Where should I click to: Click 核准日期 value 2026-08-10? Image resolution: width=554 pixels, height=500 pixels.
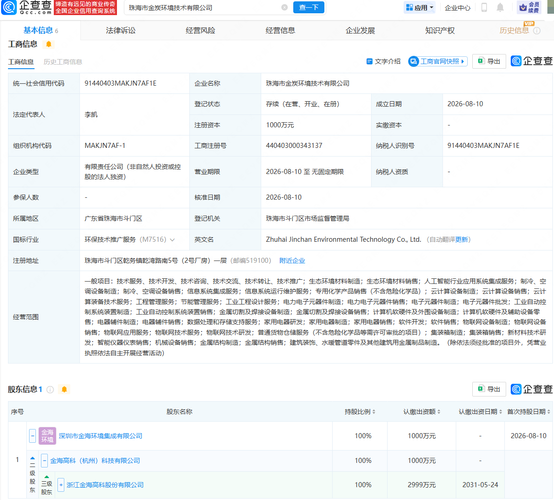click(x=284, y=197)
